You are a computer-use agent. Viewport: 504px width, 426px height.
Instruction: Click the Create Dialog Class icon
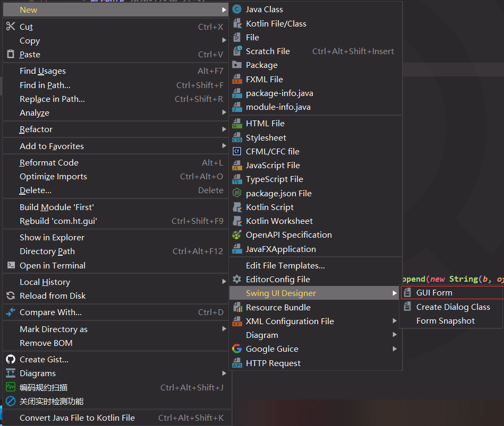click(x=407, y=307)
